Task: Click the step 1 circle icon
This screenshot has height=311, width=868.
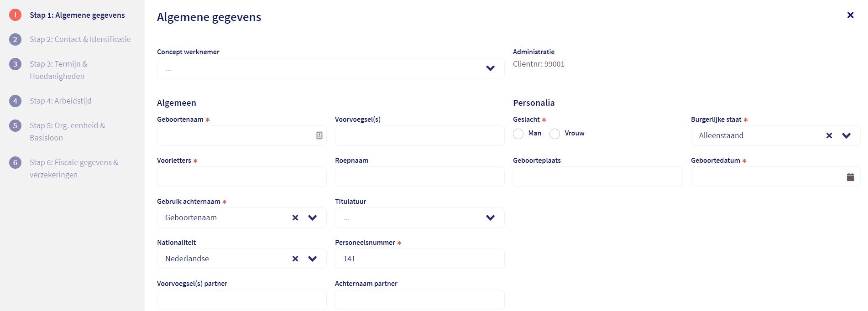Action: pyautogui.click(x=15, y=15)
